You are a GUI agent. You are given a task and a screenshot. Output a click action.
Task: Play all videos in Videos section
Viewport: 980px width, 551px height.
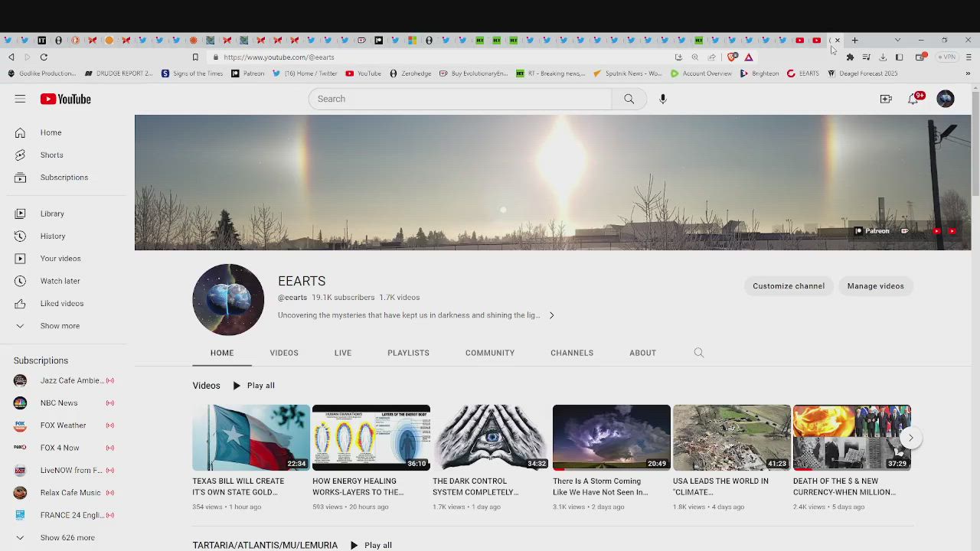click(x=254, y=386)
